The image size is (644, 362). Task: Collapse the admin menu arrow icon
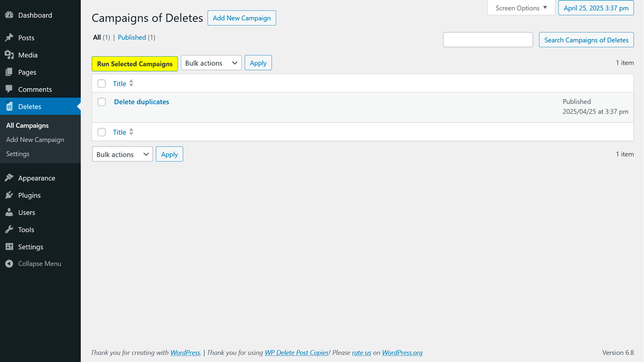(x=9, y=264)
